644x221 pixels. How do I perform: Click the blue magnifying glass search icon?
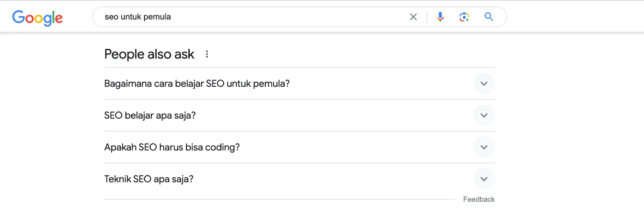tap(489, 17)
